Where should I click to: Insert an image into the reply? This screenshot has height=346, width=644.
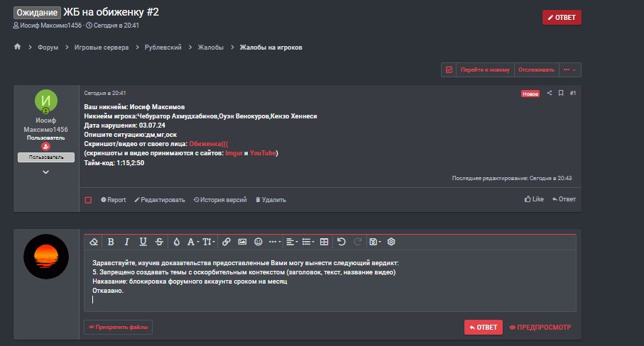242,242
